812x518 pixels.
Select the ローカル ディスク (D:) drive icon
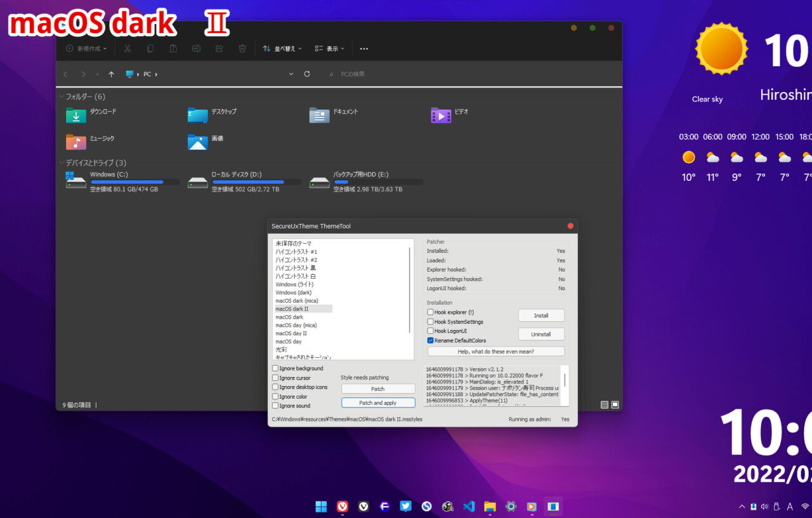(197, 182)
